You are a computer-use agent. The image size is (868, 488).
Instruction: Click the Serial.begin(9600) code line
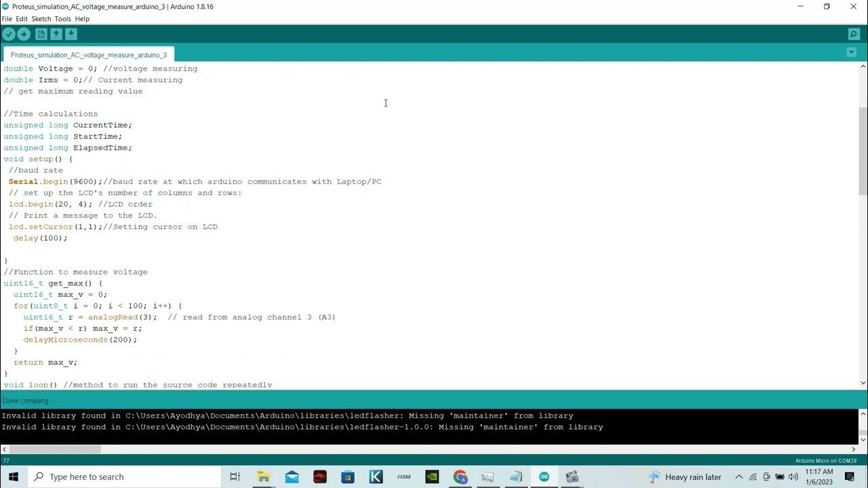point(195,182)
